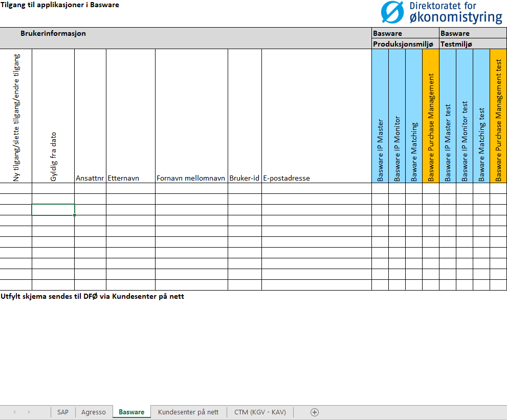Select the Baware Matching test header
This screenshot has height=420, width=507.
pyautogui.click(x=481, y=116)
